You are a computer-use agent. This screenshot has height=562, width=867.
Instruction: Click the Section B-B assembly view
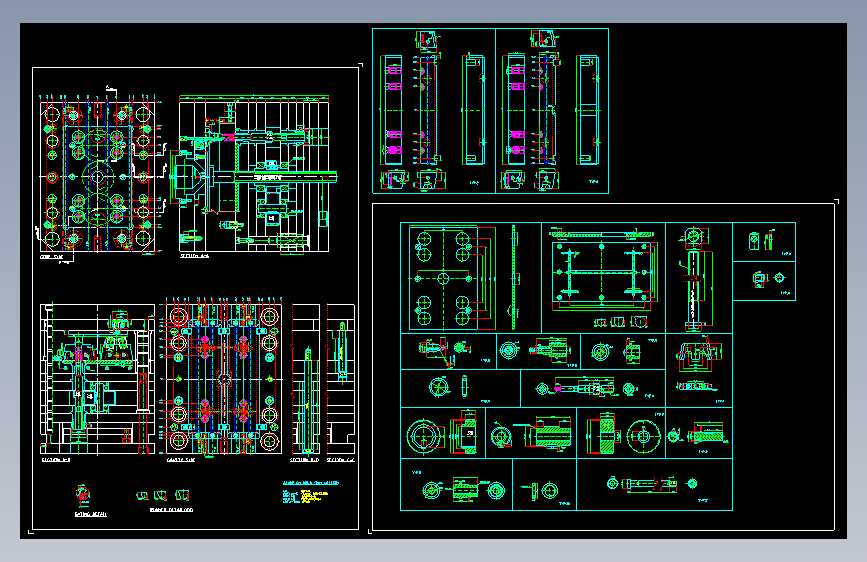[x=97, y=379]
